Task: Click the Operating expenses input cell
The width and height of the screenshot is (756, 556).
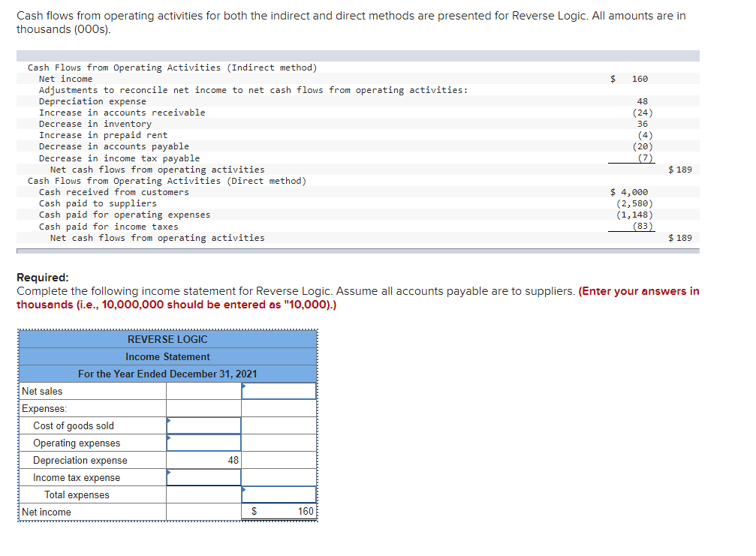Action: 203,443
